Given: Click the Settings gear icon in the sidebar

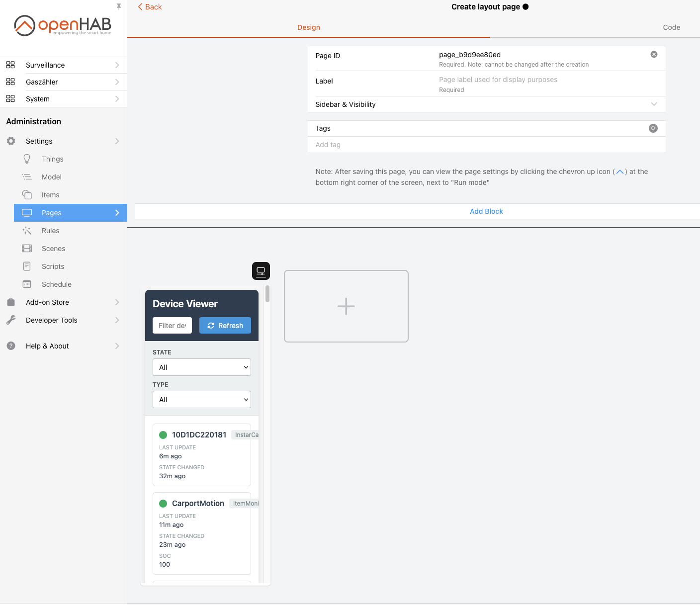Looking at the screenshot, I should 11,141.
